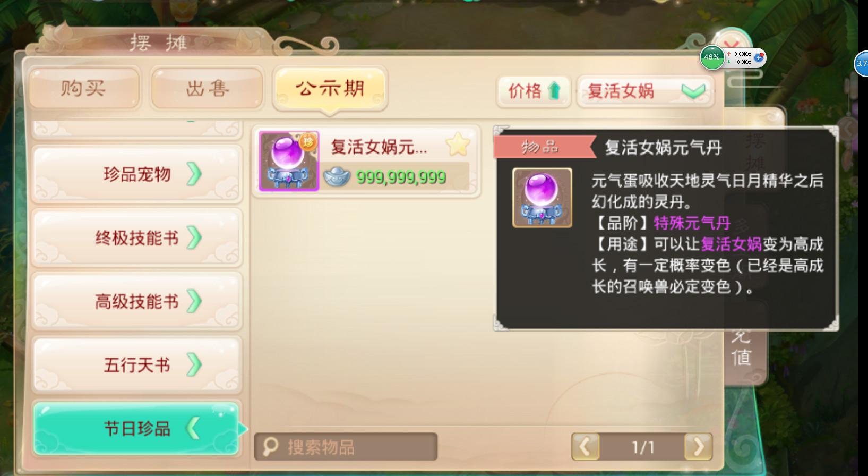Switch to the 出售 tab

207,88
